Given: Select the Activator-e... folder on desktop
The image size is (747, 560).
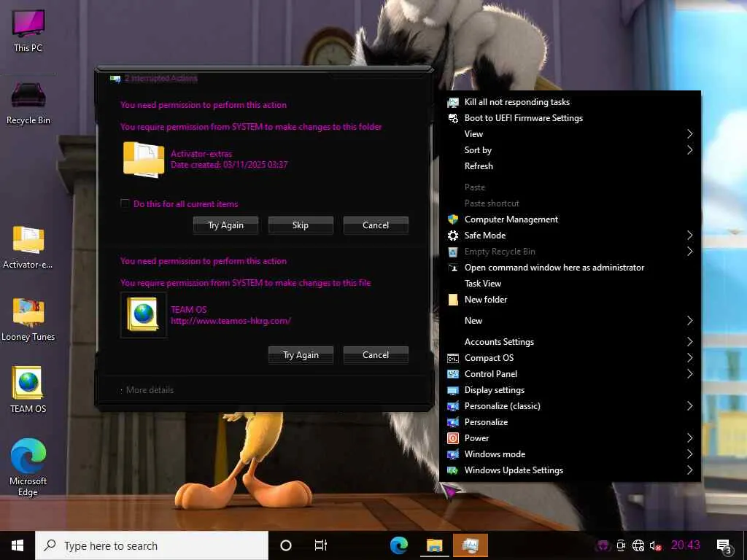Looking at the screenshot, I should tap(28, 248).
